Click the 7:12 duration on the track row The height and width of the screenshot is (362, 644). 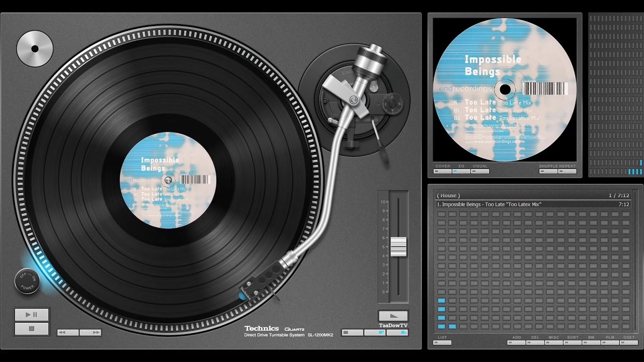pyautogui.click(x=624, y=205)
